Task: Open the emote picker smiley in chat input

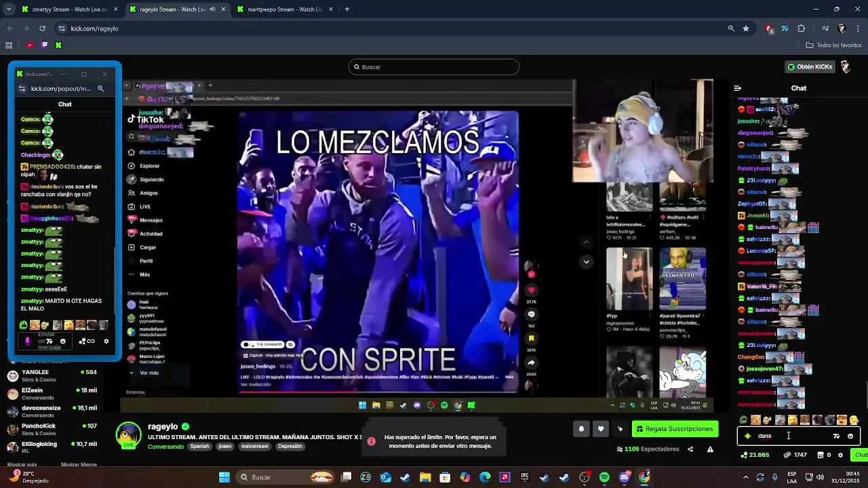Action: coord(850,436)
